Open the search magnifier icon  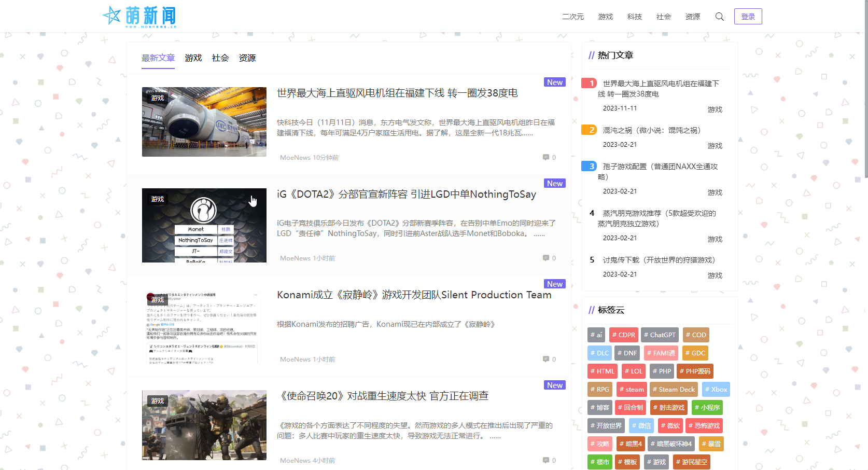pyautogui.click(x=720, y=17)
